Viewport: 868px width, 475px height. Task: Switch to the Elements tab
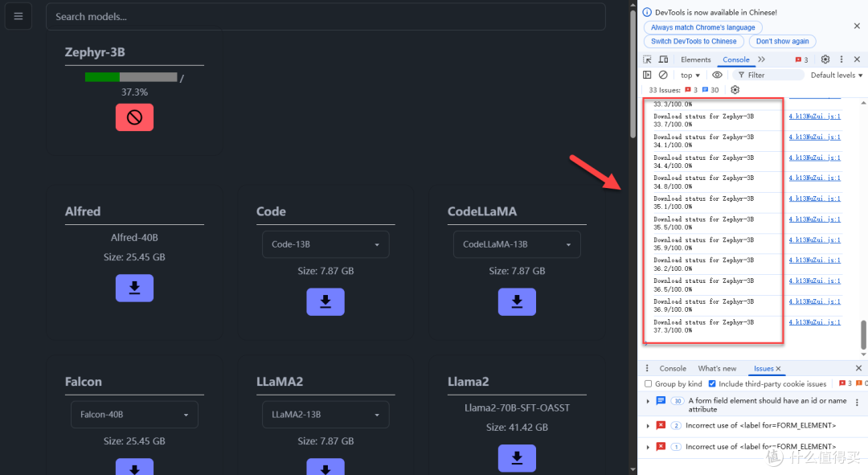pos(695,59)
